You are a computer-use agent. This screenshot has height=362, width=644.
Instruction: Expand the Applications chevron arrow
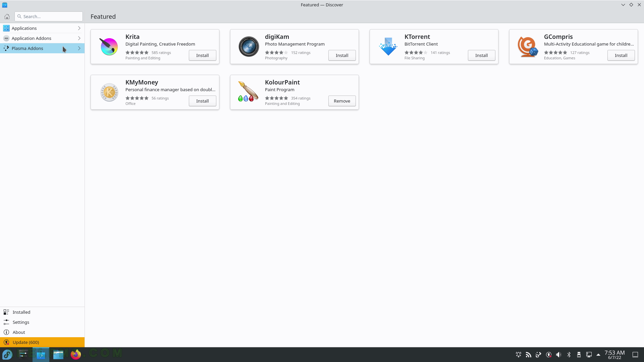click(x=79, y=28)
